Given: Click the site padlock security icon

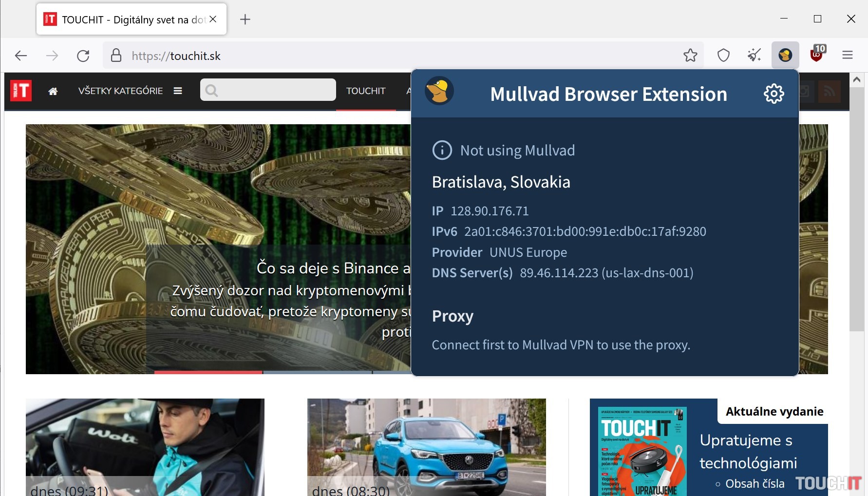Looking at the screenshot, I should 116,56.
